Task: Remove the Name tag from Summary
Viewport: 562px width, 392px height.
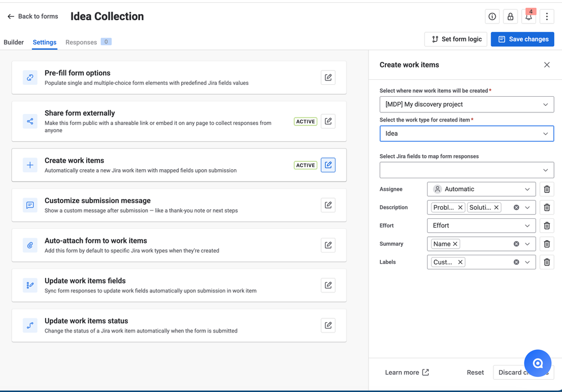Action: pos(456,244)
